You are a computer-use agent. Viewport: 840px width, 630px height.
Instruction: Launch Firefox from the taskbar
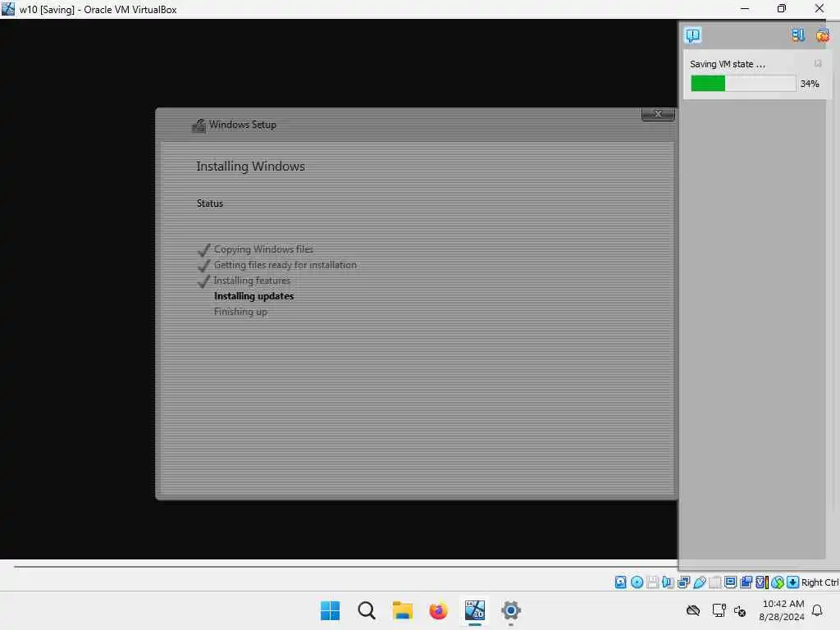[438, 610]
